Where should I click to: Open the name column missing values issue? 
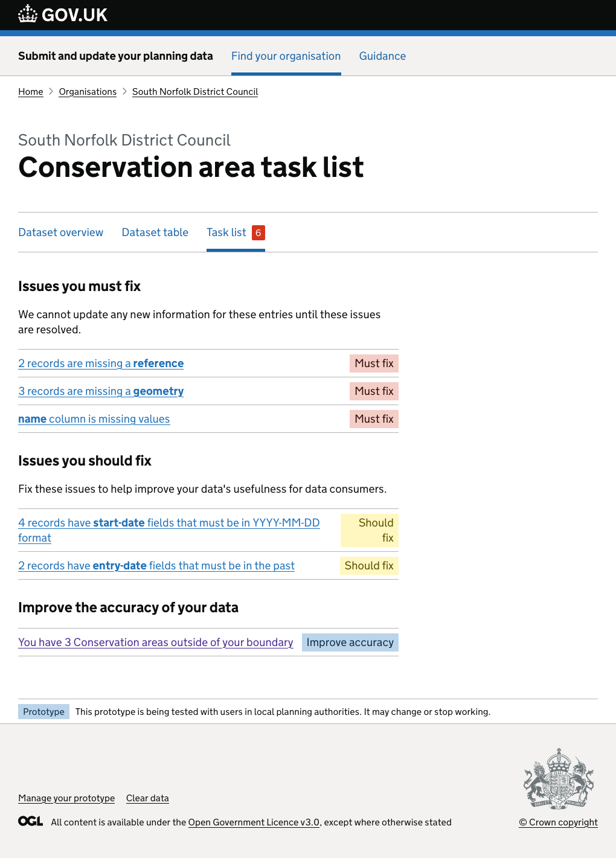[94, 419]
